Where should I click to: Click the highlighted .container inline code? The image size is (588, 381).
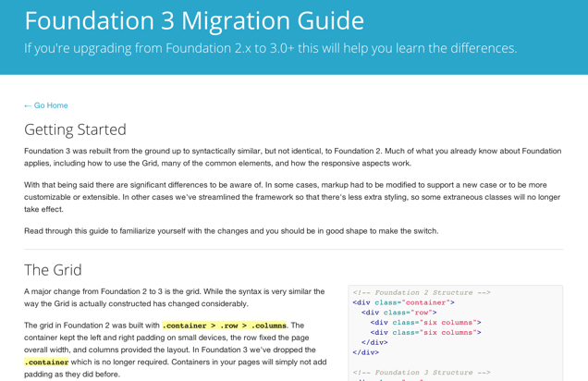[x=46, y=362]
